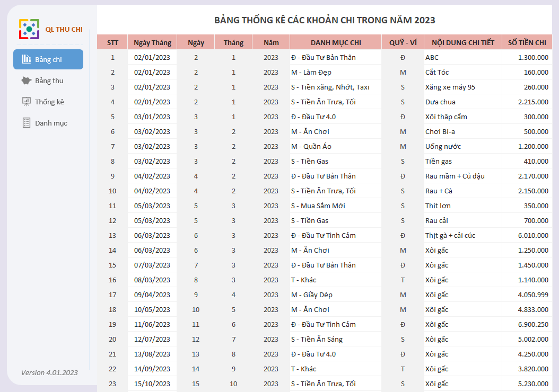Open the Thống kê menu item
Viewport: 559px width, 392px height.
[x=48, y=102]
